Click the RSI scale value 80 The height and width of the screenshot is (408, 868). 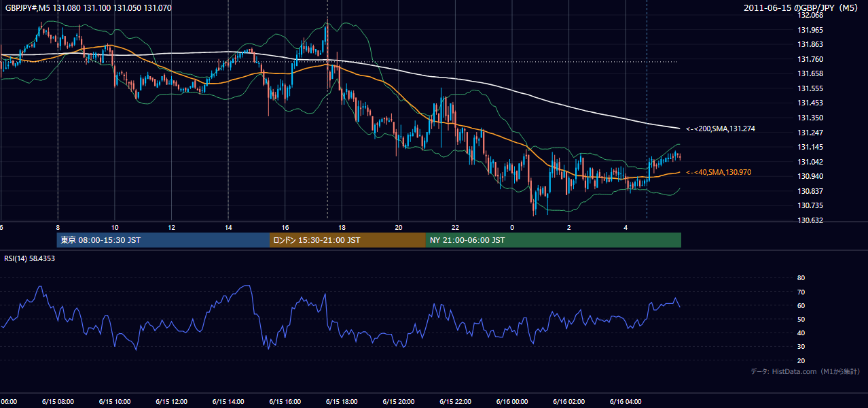(x=801, y=278)
